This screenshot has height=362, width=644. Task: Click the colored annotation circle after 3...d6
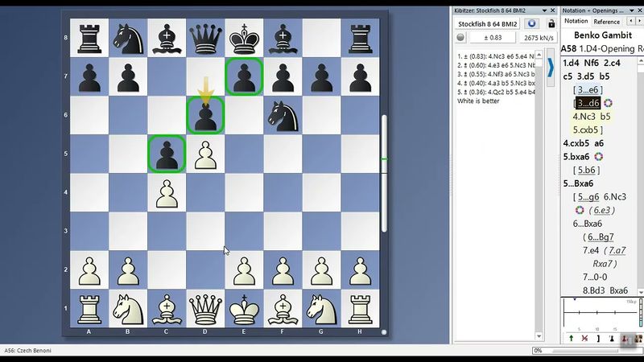608,103
